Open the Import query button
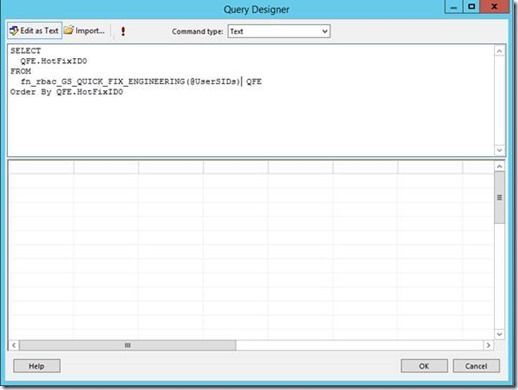Viewport: 518px width, 390px height. point(85,31)
